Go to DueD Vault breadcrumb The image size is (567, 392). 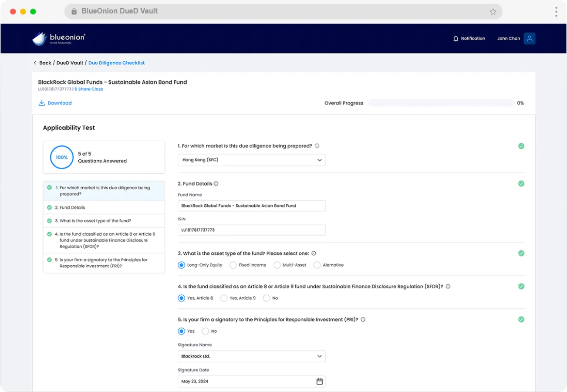coord(70,63)
